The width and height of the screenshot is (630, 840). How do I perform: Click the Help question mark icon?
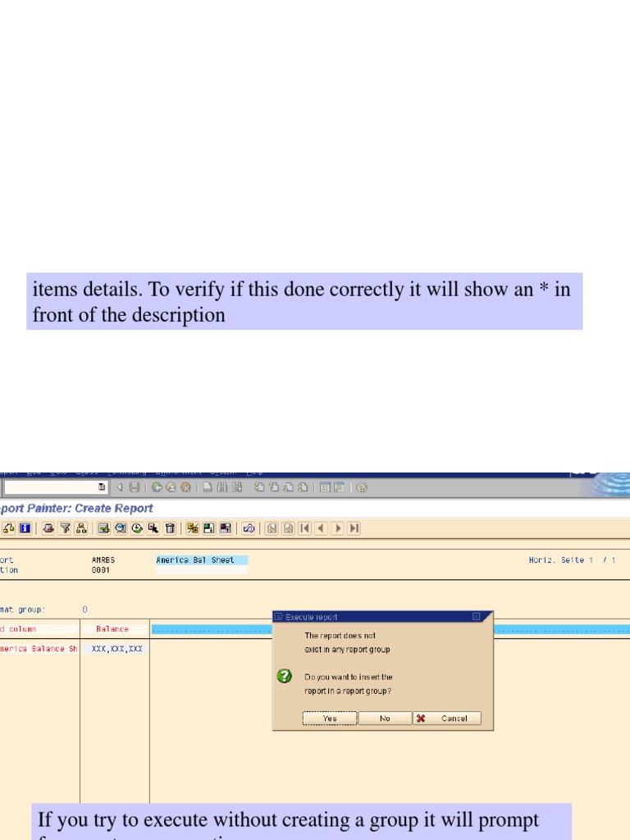(x=362, y=487)
